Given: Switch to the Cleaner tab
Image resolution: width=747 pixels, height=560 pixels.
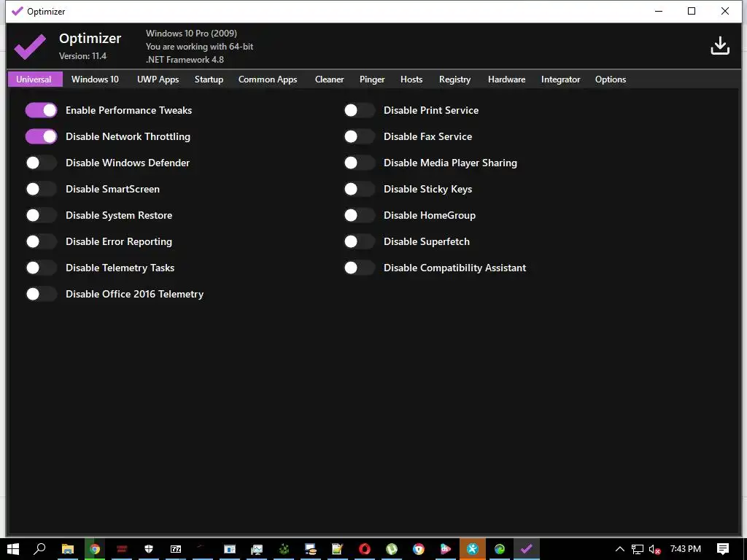Looking at the screenshot, I should click(329, 79).
